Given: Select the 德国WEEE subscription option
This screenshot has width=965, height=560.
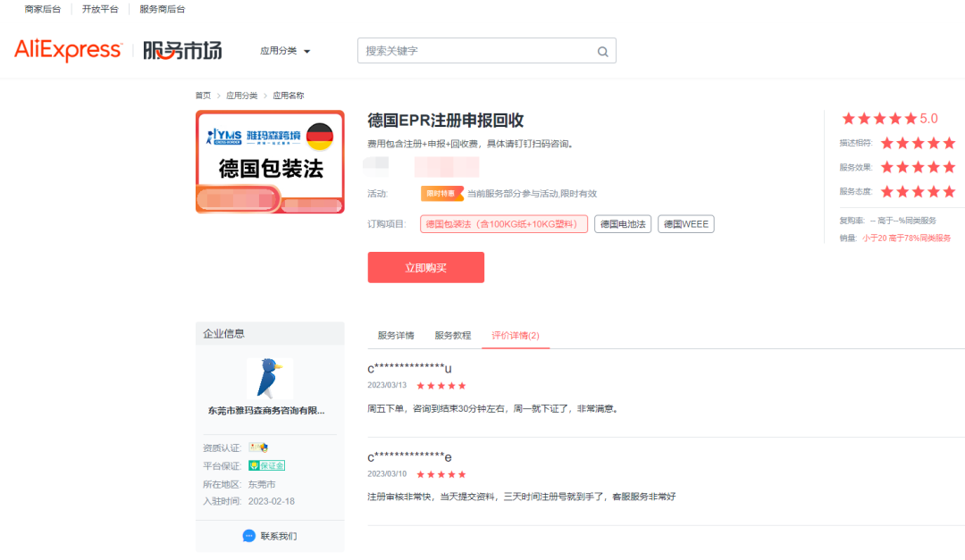Looking at the screenshot, I should tap(686, 223).
